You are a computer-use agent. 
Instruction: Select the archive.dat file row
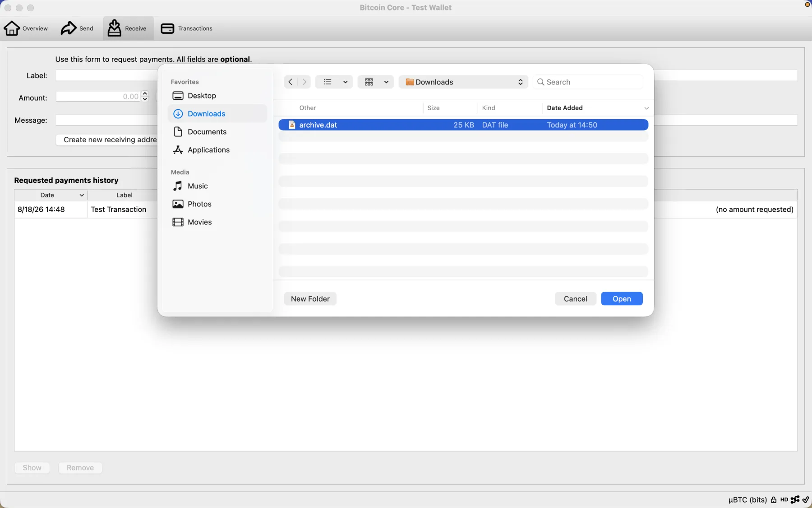pyautogui.click(x=463, y=125)
